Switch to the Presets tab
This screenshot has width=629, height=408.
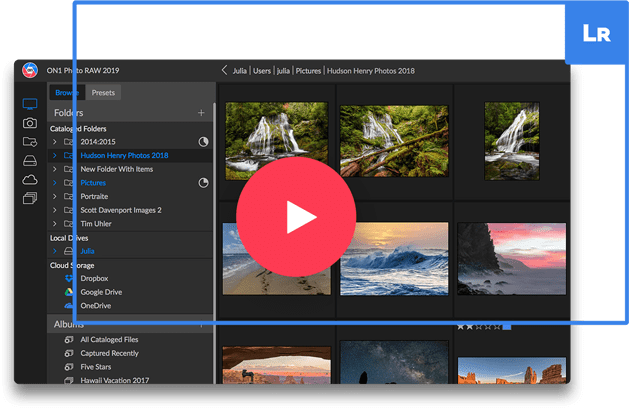[102, 93]
